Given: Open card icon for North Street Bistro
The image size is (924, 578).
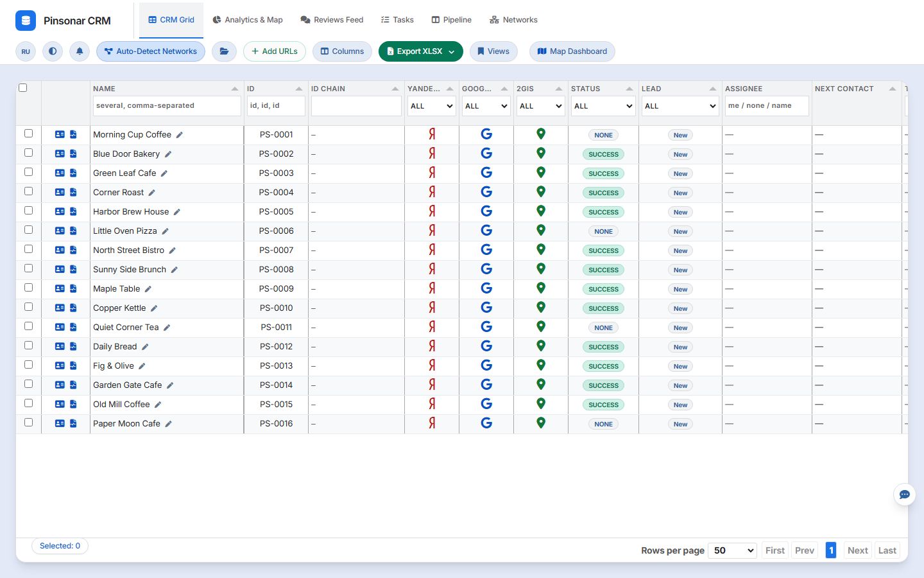Looking at the screenshot, I should click(x=60, y=250).
